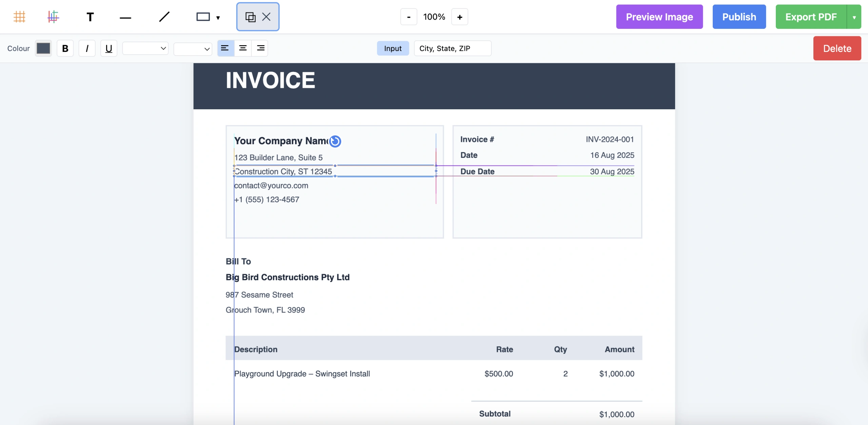Screen dimensions: 868x425
Task: Expand the Export PDF options arrow
Action: (854, 17)
